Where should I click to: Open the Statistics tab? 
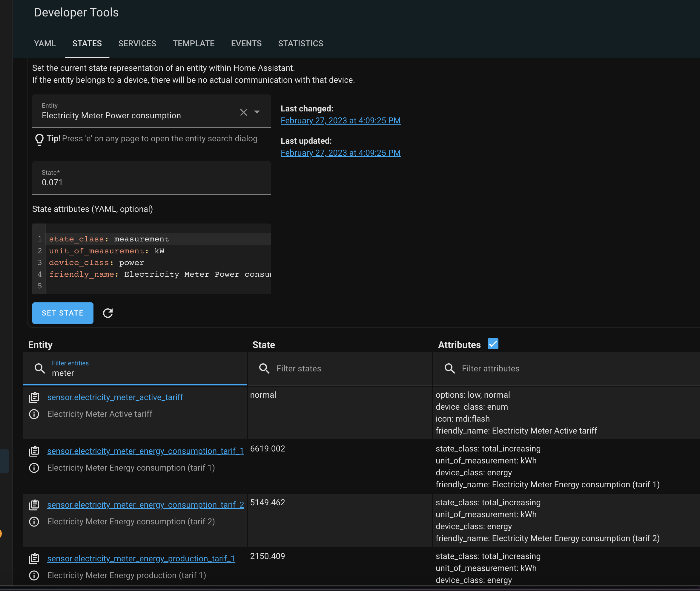pos(300,44)
